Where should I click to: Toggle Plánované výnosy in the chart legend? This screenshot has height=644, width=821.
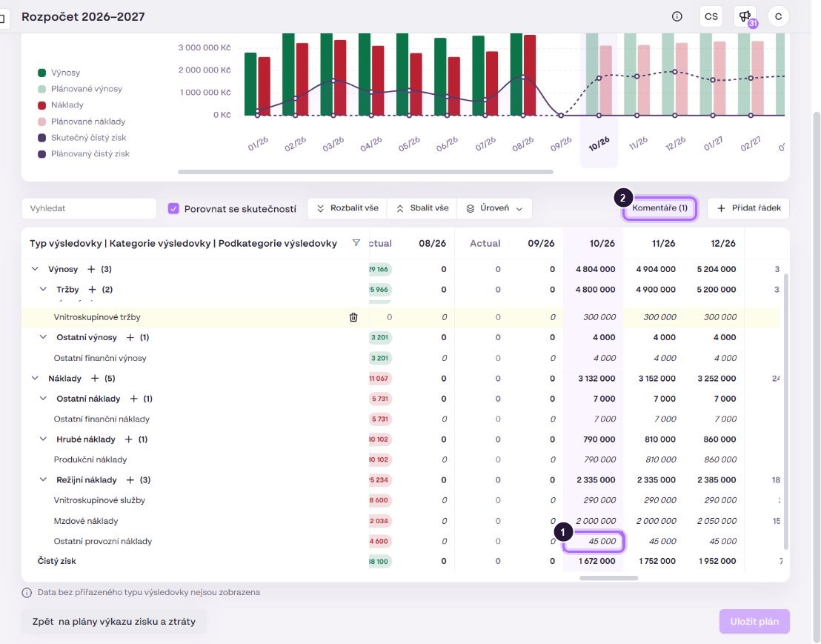tap(79, 89)
